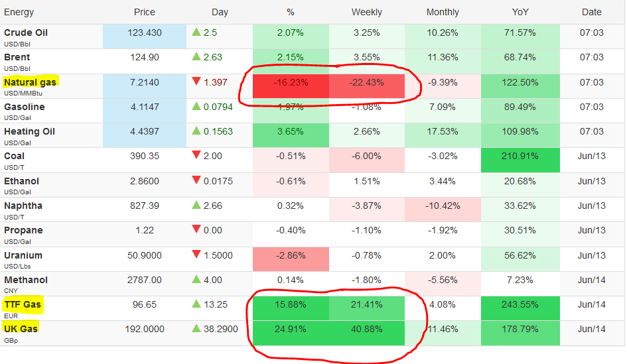Screen dimensions: 627x364
Task: Sort table by Monthly column header
Action: pyautogui.click(x=443, y=13)
